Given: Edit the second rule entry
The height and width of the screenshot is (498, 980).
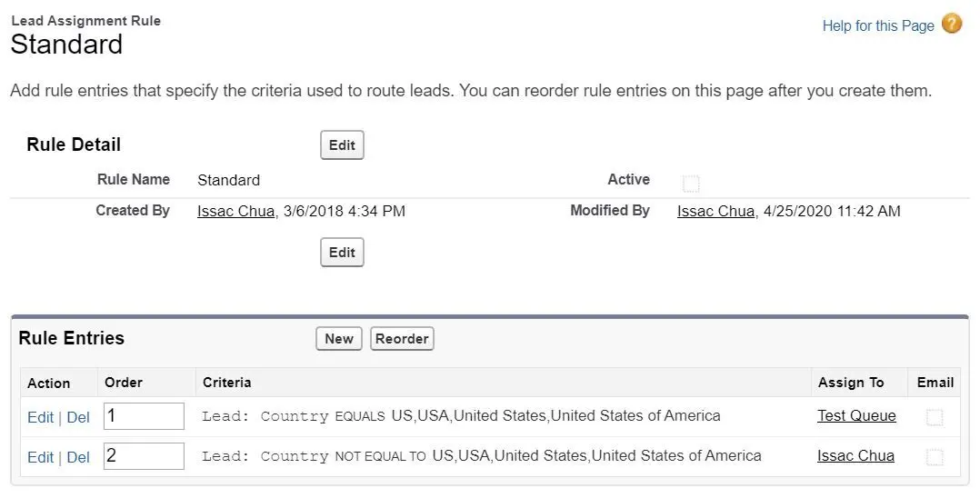Looking at the screenshot, I should pos(41,457).
